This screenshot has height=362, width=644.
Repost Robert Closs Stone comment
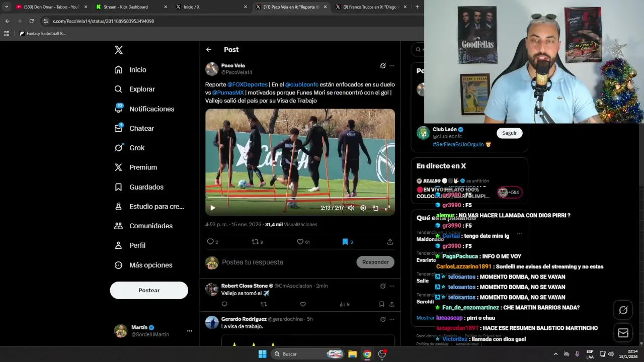(x=264, y=304)
